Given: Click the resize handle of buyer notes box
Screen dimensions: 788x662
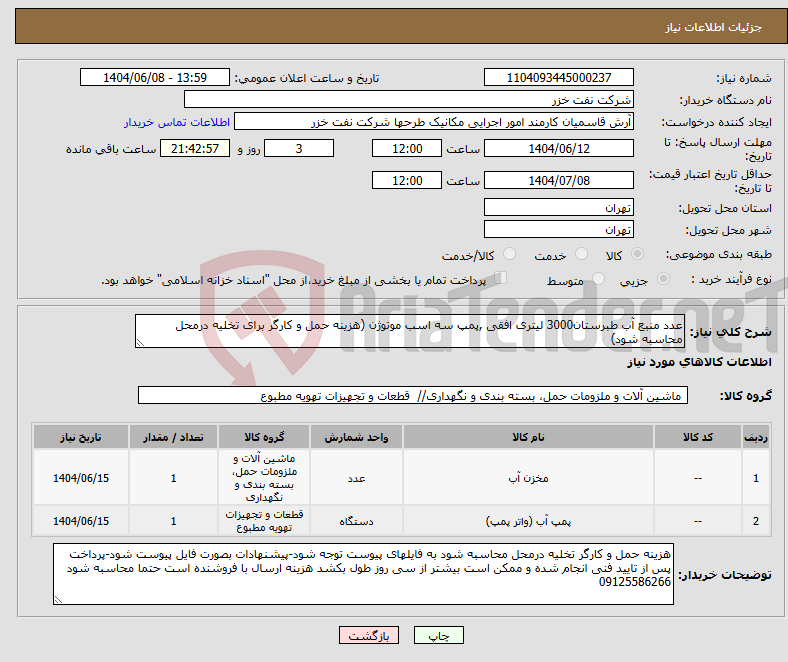Looking at the screenshot, I should pyautogui.click(x=58, y=600).
